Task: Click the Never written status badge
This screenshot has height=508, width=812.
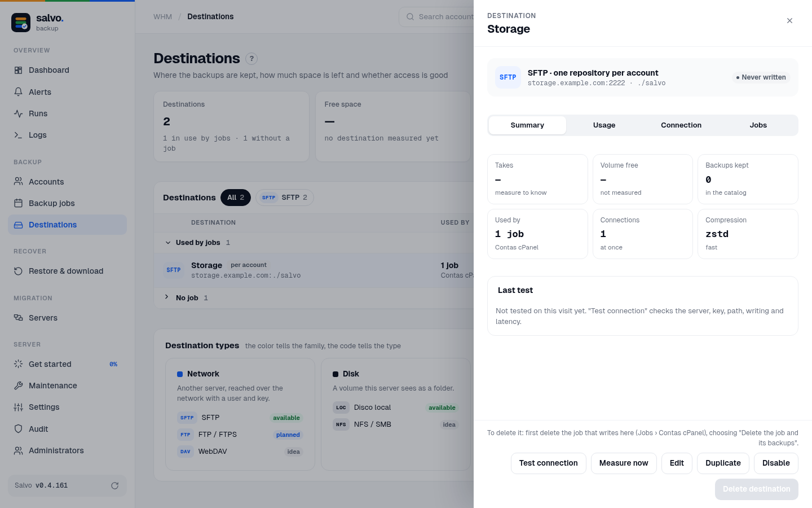Action: (761, 77)
